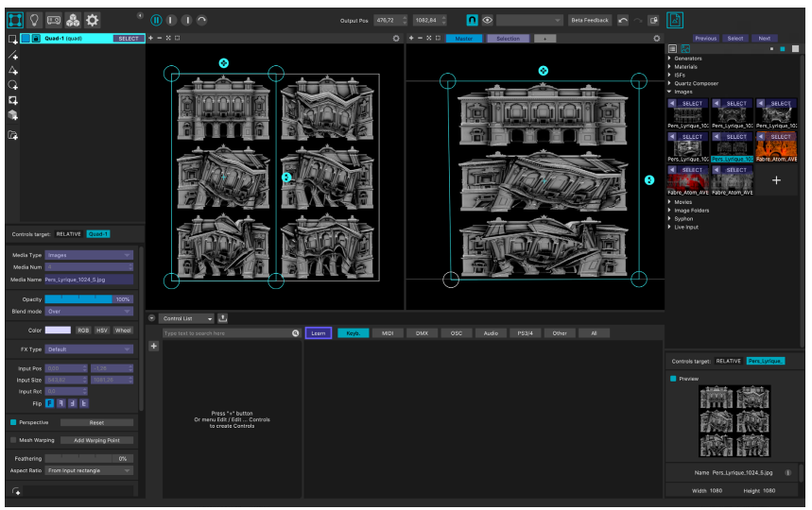Click the add control plus button
Screen dimensions: 812x510
coord(154,346)
